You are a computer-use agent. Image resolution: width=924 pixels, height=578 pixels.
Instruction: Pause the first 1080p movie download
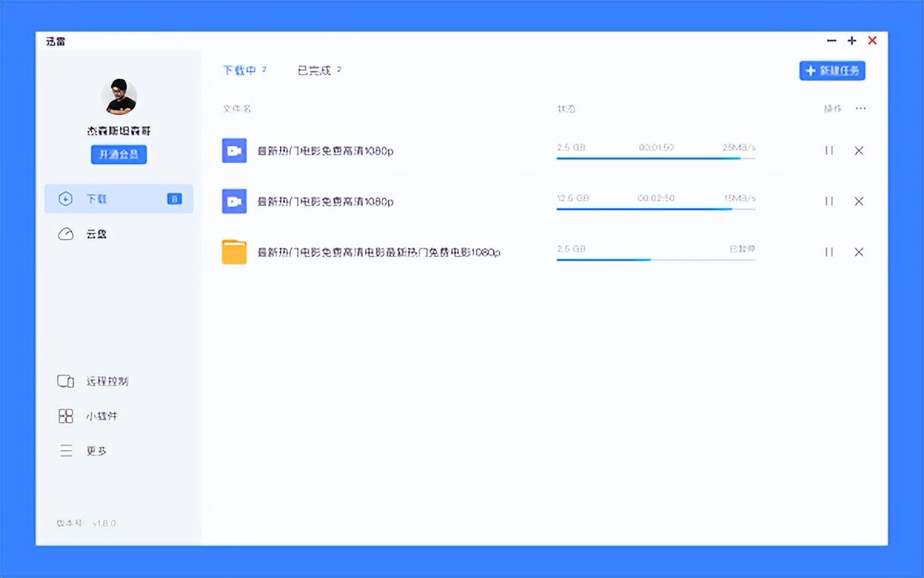(x=829, y=151)
